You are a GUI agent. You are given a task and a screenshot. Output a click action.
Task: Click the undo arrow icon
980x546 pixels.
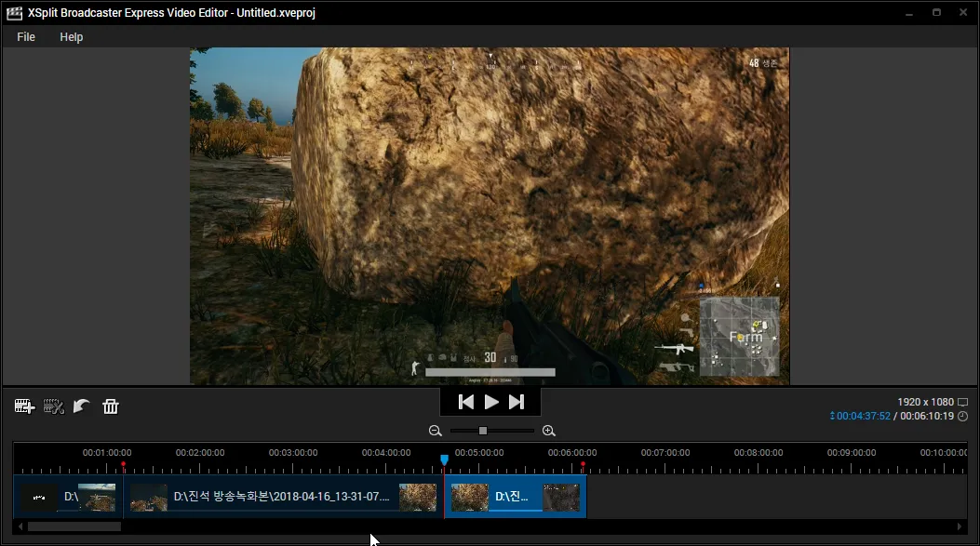coord(81,406)
